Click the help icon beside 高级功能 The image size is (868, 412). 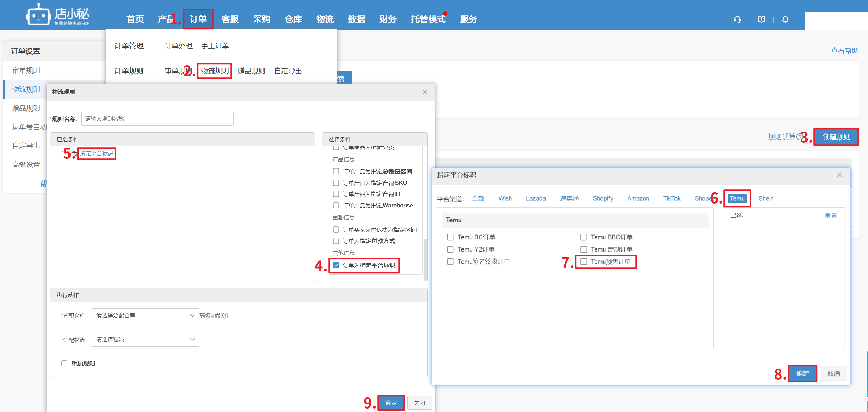point(225,315)
